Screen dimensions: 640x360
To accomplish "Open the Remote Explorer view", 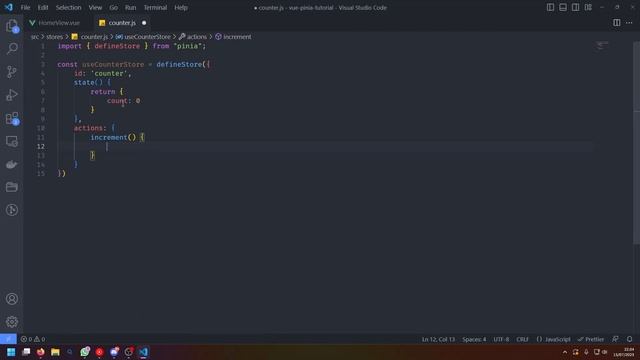I will click(x=12, y=141).
